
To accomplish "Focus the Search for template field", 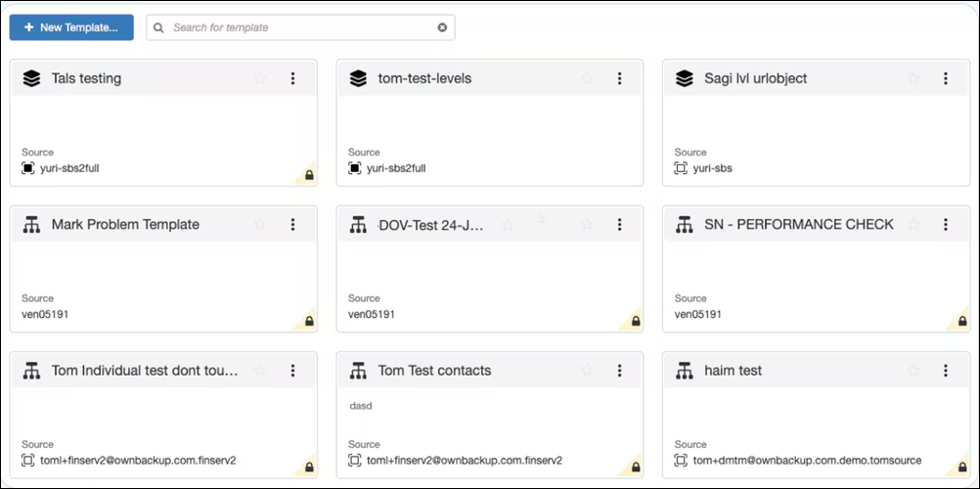I will [300, 27].
